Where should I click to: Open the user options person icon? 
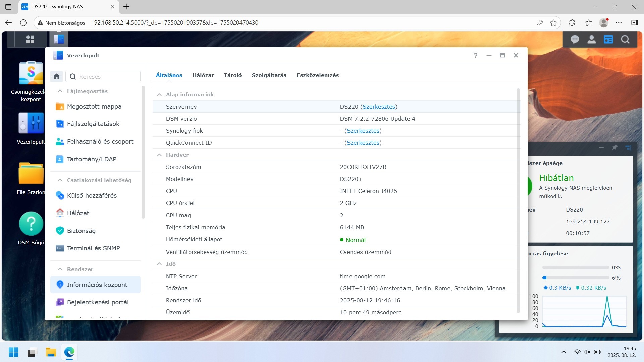[591, 39]
